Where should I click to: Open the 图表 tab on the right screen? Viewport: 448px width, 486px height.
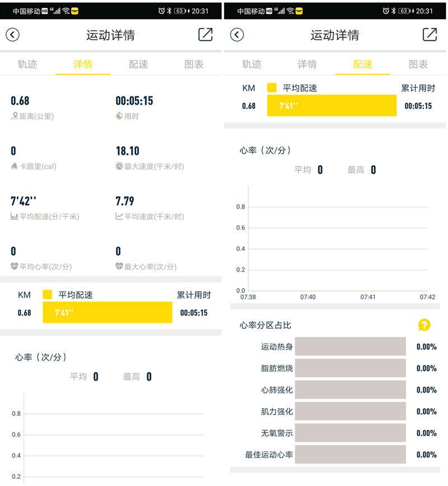point(417,64)
